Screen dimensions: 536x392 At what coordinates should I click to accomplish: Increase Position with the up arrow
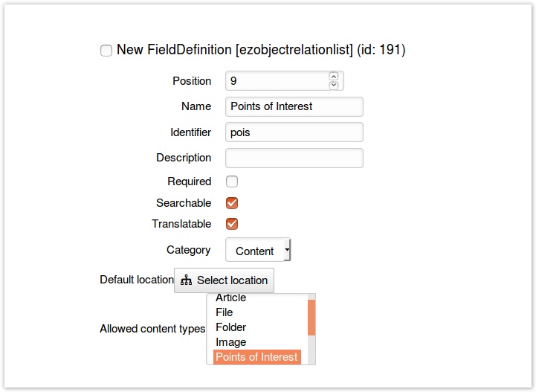click(x=333, y=76)
